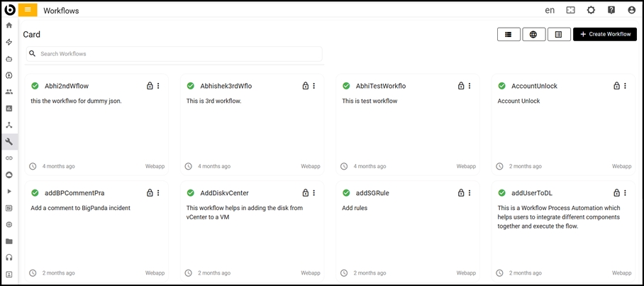Viewport: 644px width, 286px height.
Task: Open the hamburger menu button
Action: pos(28,10)
